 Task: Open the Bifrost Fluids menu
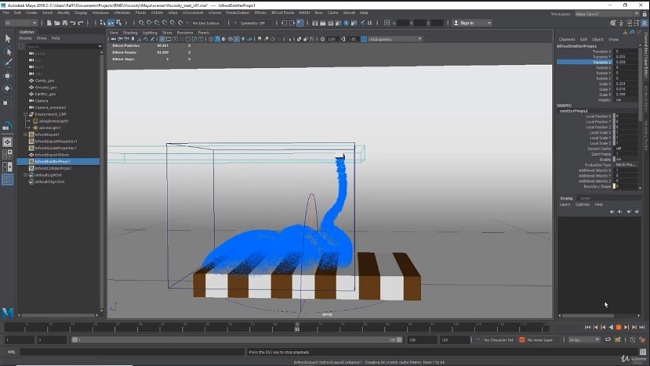point(282,13)
